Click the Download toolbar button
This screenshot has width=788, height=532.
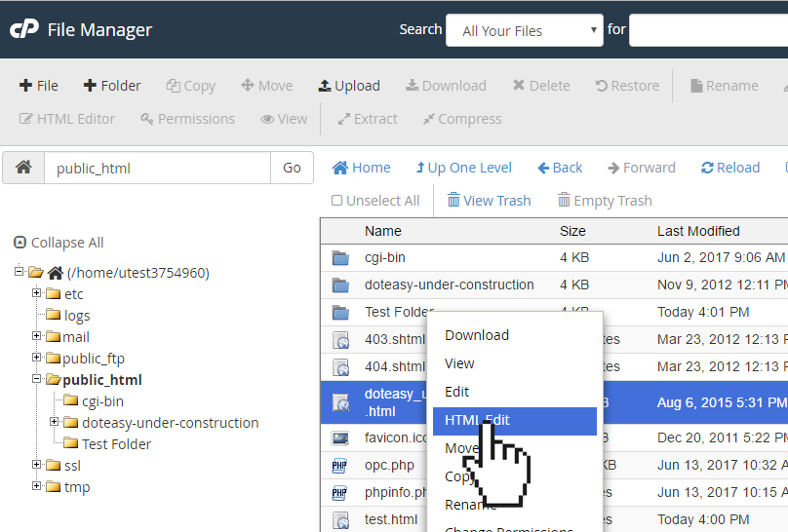tap(447, 86)
